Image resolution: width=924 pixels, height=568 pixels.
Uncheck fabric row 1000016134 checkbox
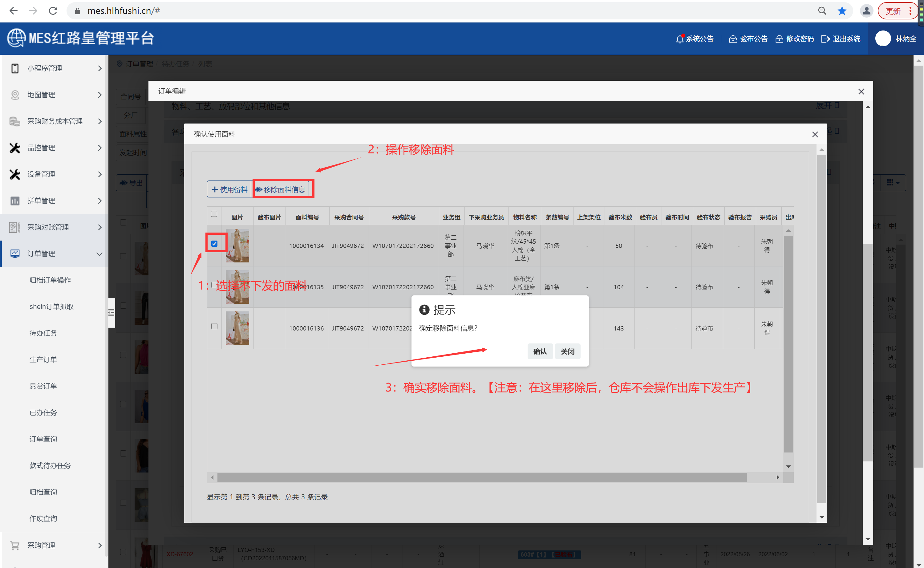tap(214, 243)
